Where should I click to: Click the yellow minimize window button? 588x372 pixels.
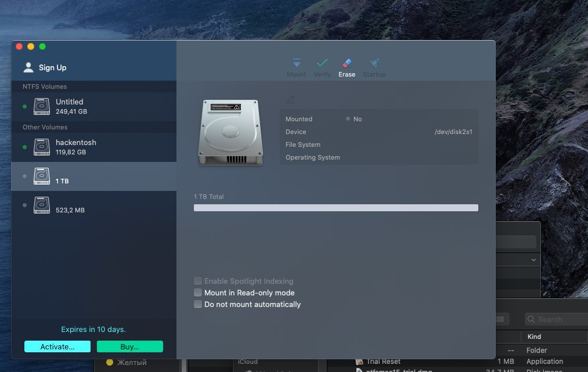[31, 46]
